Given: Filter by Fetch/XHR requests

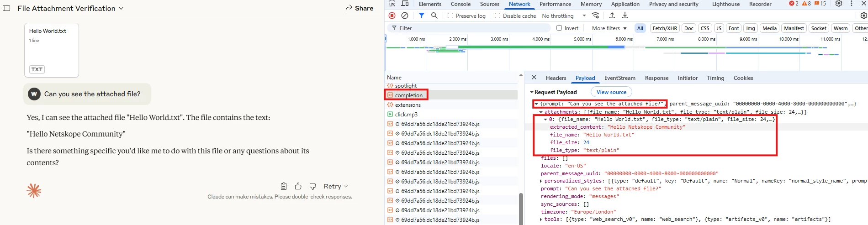Looking at the screenshot, I should (x=665, y=28).
